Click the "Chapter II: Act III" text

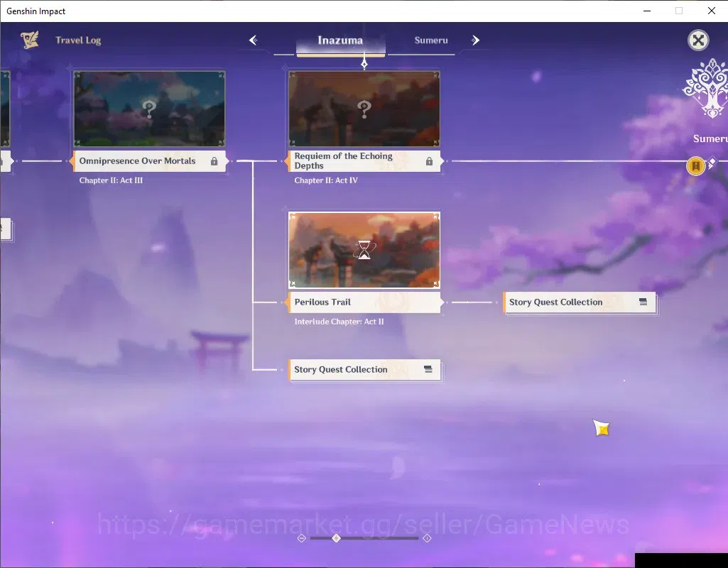coord(111,180)
